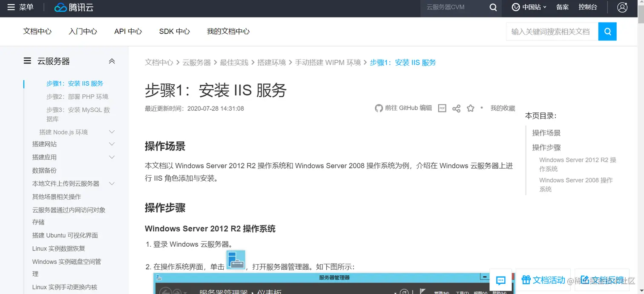Go to 我的文档中心
The image size is (644, 294).
point(228,31)
